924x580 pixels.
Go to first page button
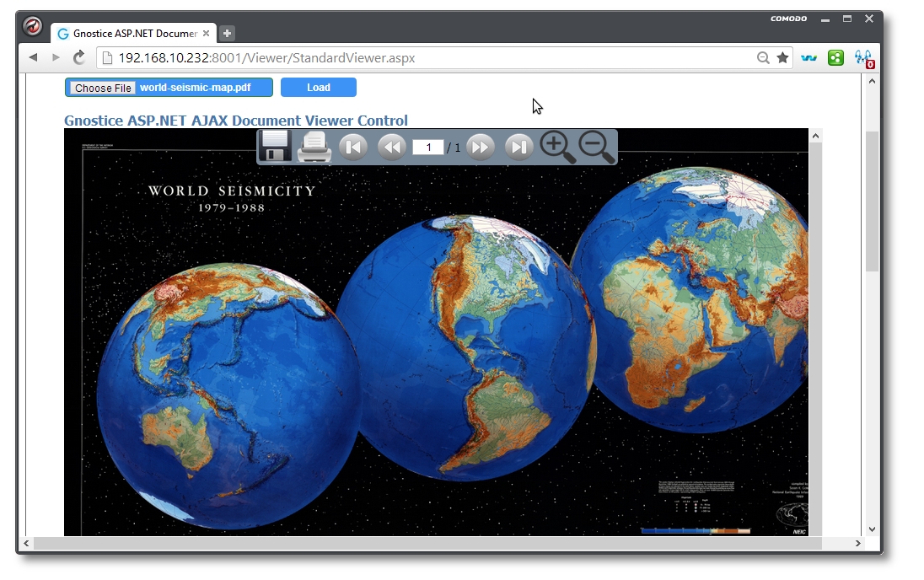[353, 147]
